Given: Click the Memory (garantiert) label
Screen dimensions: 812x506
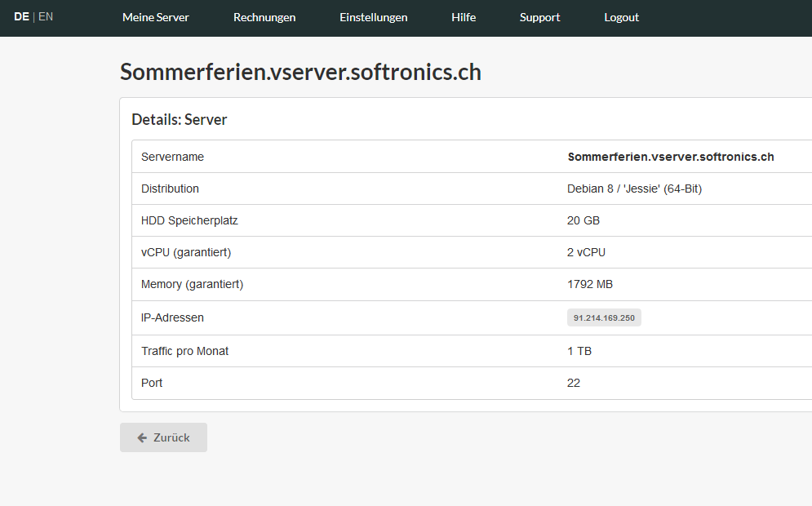Looking at the screenshot, I should [192, 284].
